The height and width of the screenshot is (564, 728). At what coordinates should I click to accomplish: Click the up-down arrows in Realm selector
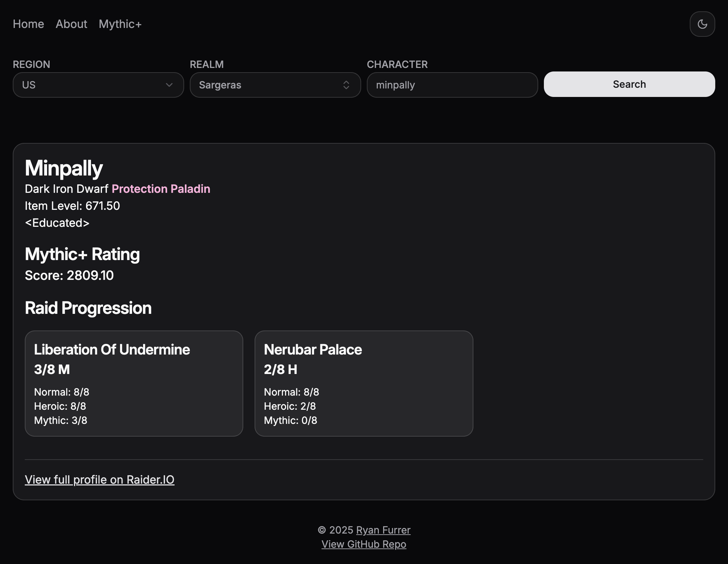tap(346, 85)
